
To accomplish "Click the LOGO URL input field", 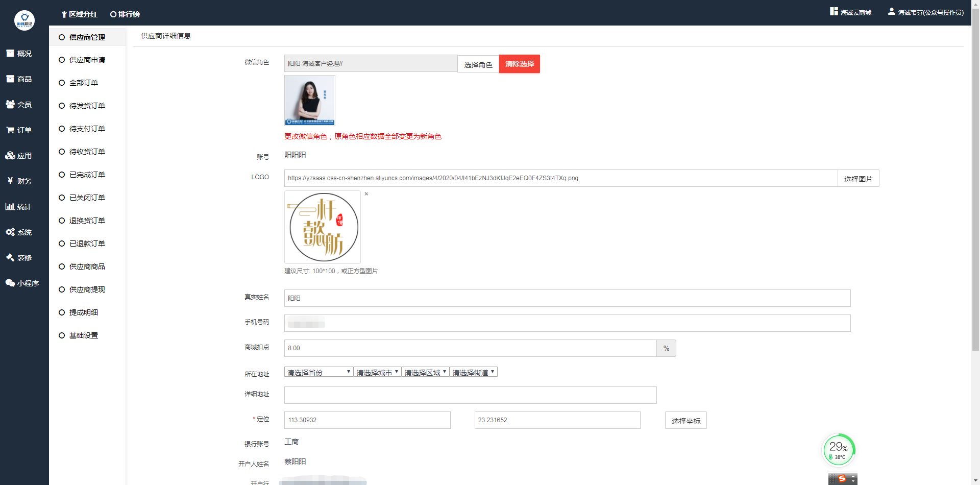I will (x=561, y=178).
